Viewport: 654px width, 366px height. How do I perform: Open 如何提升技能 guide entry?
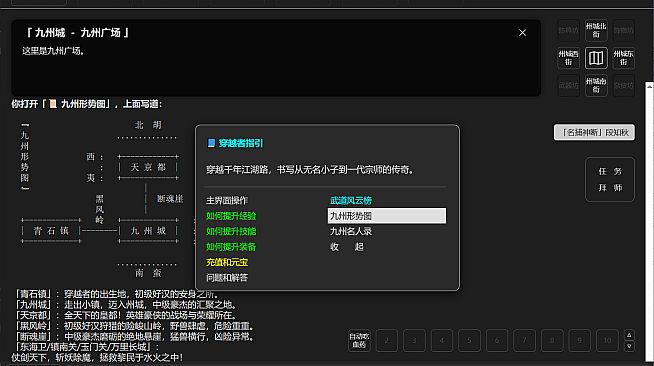click(x=231, y=231)
